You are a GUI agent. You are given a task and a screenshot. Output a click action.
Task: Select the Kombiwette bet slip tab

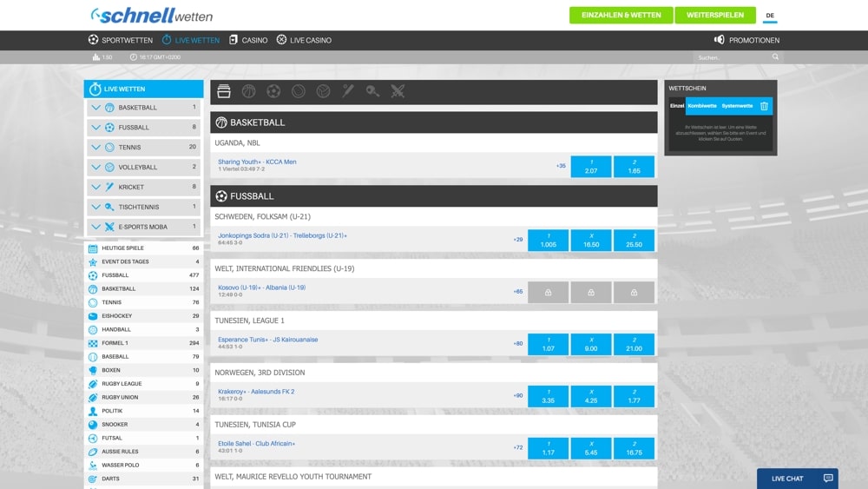pyautogui.click(x=702, y=106)
